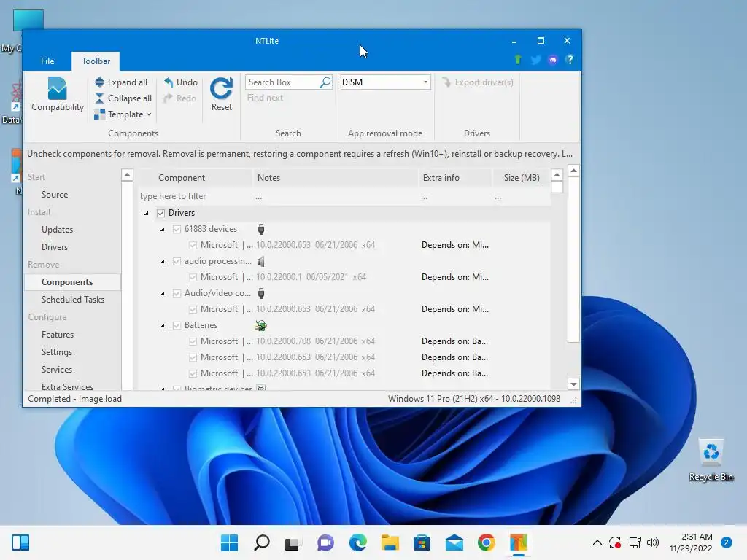Go to Updates in the sidebar

coord(57,230)
